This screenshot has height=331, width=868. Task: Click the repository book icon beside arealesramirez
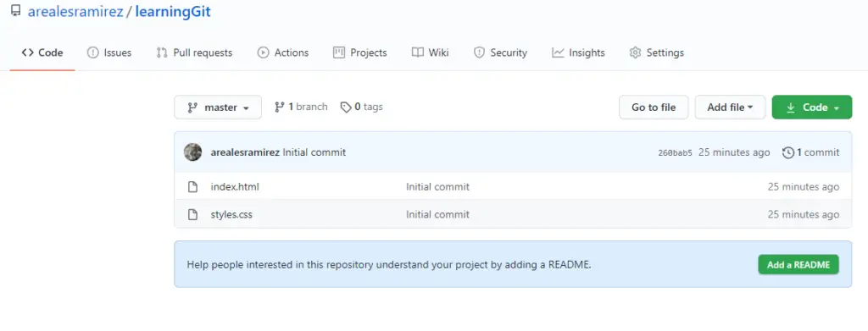[x=15, y=11]
